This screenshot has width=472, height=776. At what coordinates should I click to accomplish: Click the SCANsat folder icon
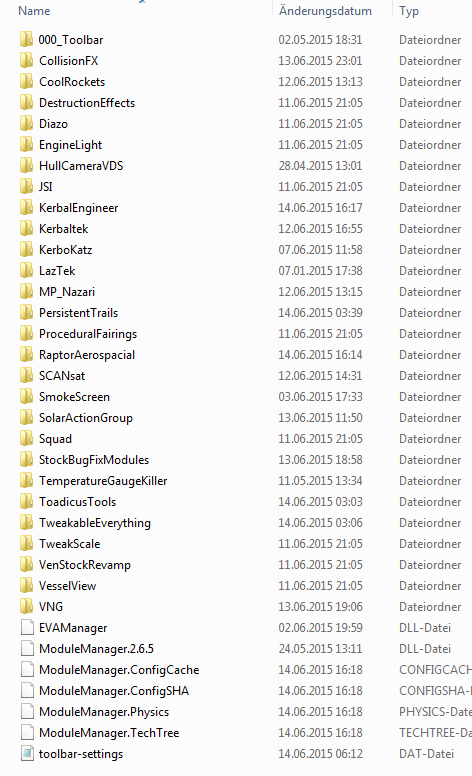[x=27, y=376]
